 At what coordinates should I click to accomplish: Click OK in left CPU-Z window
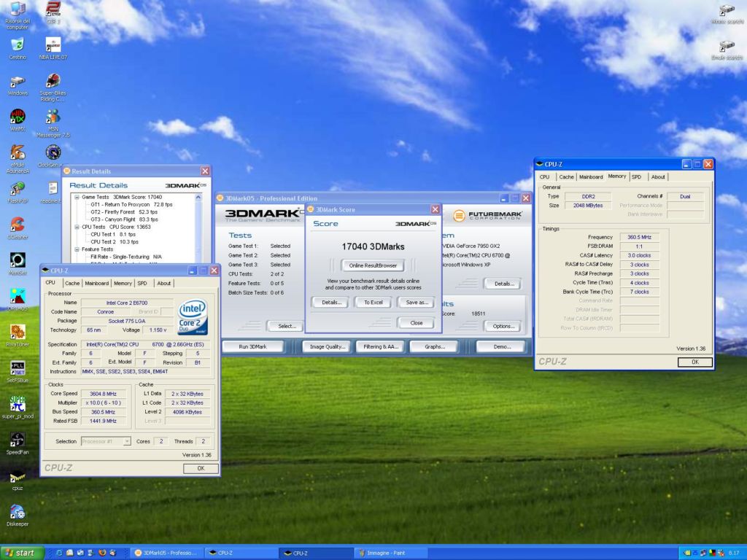(201, 469)
